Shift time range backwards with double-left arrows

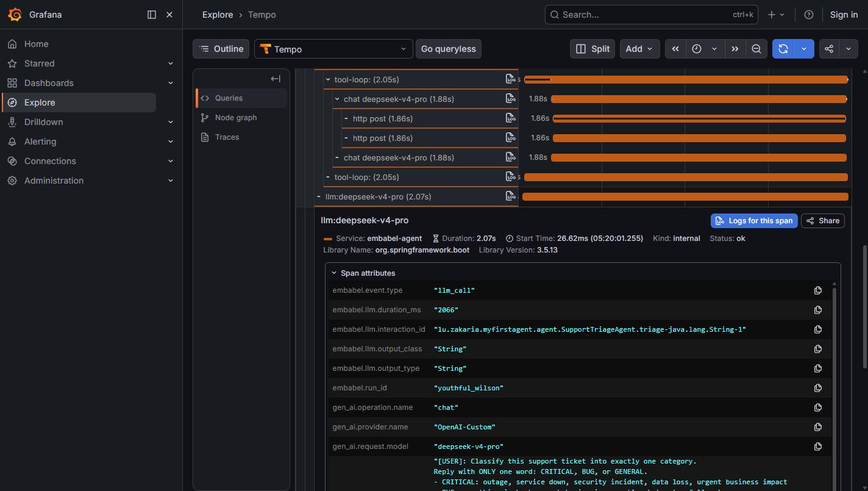[x=675, y=49]
